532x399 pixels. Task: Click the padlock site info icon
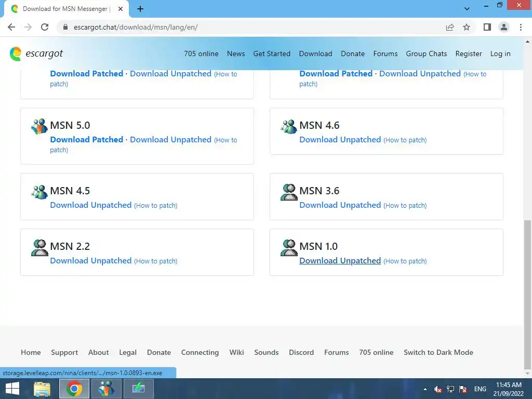(x=65, y=27)
